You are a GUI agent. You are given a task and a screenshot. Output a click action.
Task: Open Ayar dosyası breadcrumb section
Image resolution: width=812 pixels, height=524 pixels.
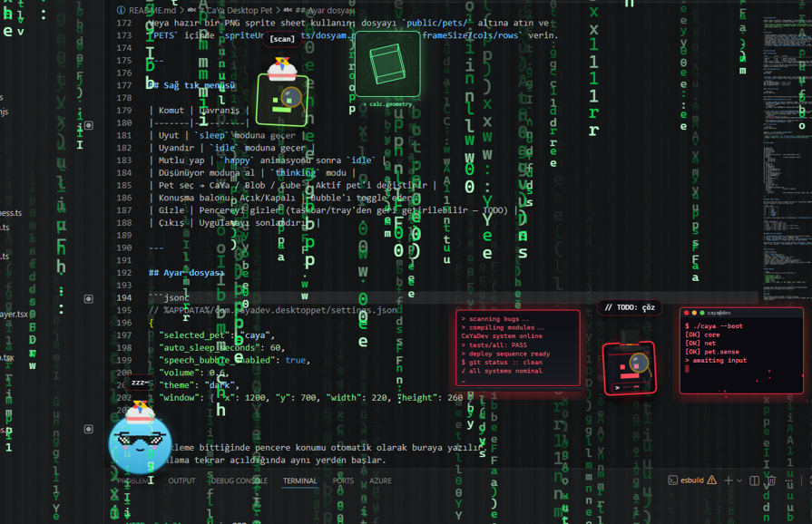pyautogui.click(x=325, y=10)
